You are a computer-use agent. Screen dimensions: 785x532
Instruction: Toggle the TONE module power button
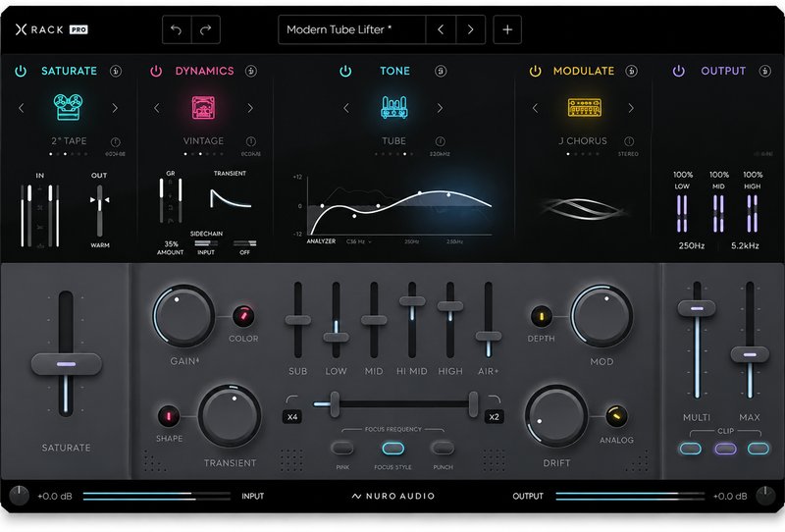click(x=345, y=71)
